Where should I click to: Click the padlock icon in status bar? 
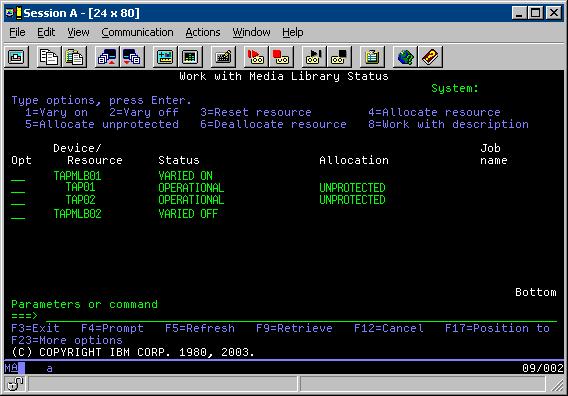[15, 384]
